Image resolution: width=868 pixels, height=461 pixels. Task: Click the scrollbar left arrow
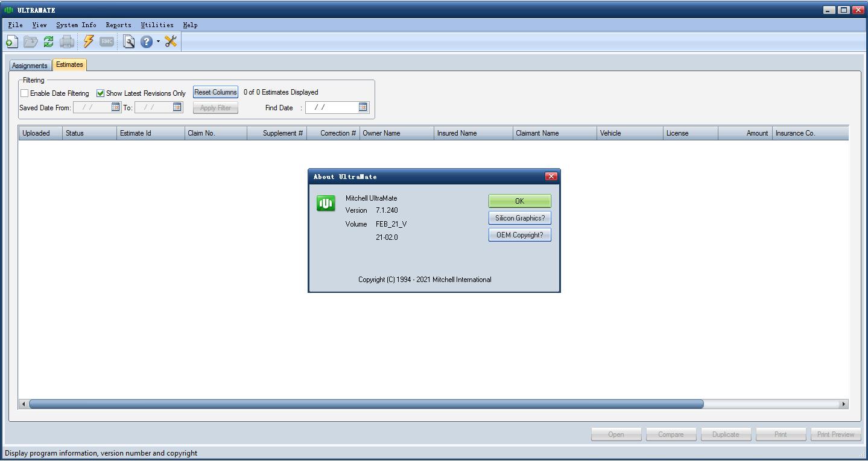(x=24, y=404)
